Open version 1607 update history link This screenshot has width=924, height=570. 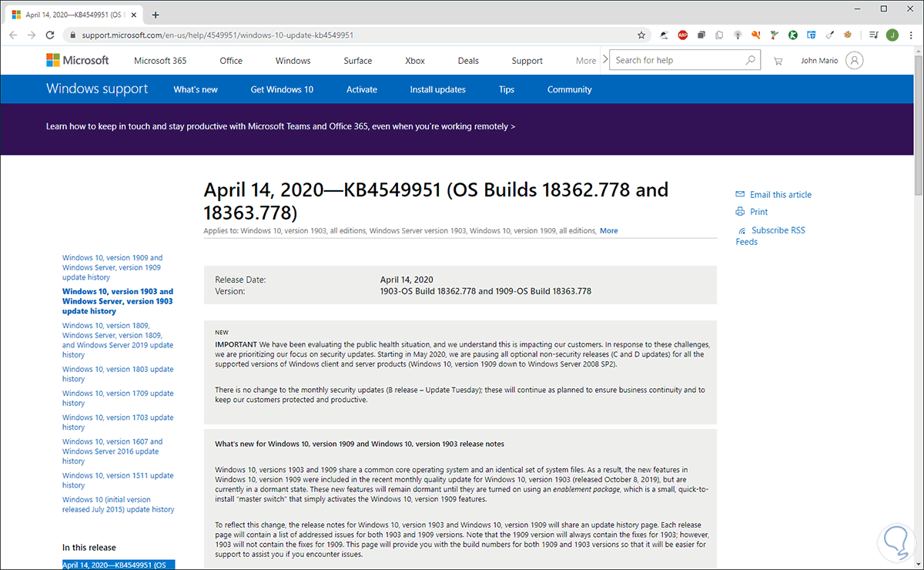coord(112,451)
